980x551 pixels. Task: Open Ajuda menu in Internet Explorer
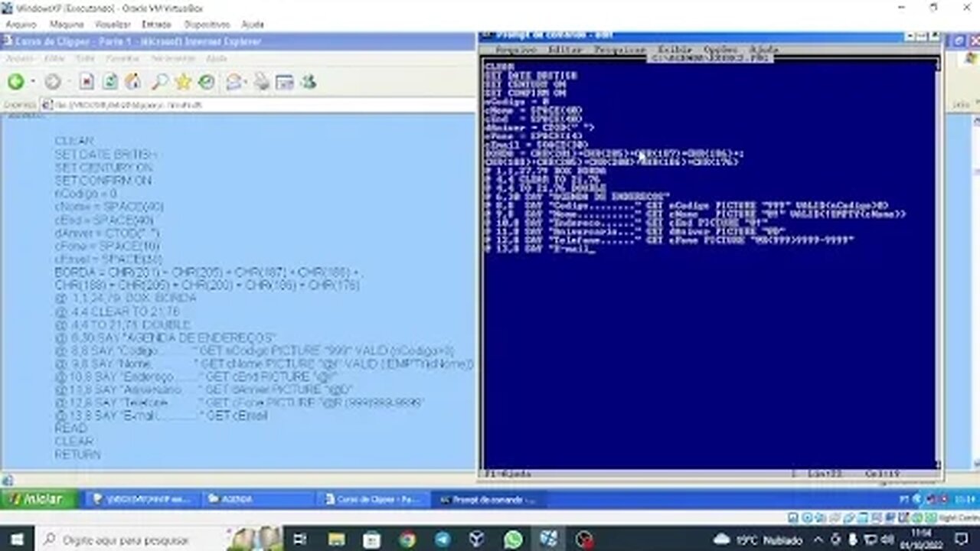tap(217, 59)
